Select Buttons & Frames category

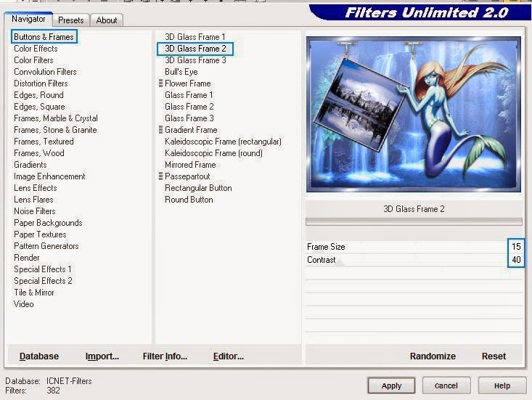click(44, 36)
